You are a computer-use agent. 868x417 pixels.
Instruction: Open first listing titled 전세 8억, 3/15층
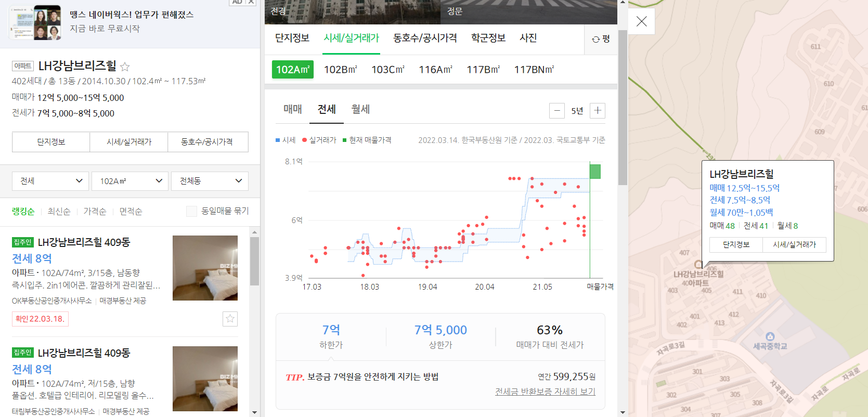coord(32,258)
